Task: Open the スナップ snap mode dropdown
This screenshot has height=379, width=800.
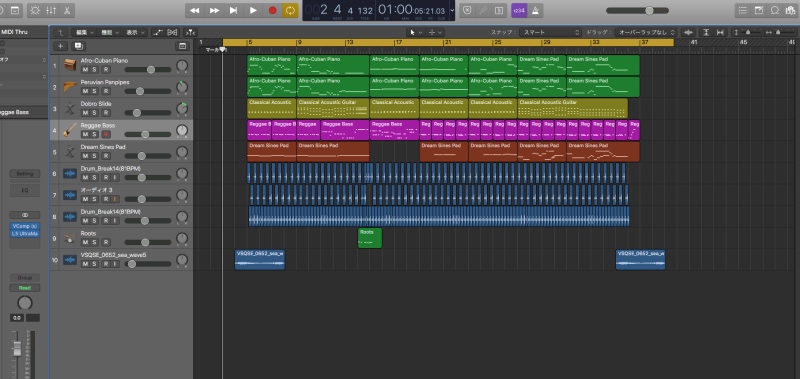Action: [x=551, y=32]
